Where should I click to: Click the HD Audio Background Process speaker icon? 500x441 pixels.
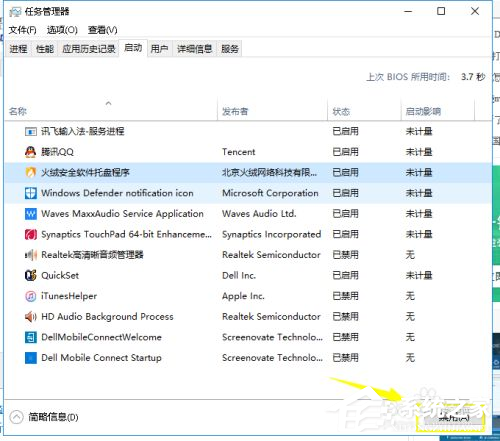[x=31, y=317]
